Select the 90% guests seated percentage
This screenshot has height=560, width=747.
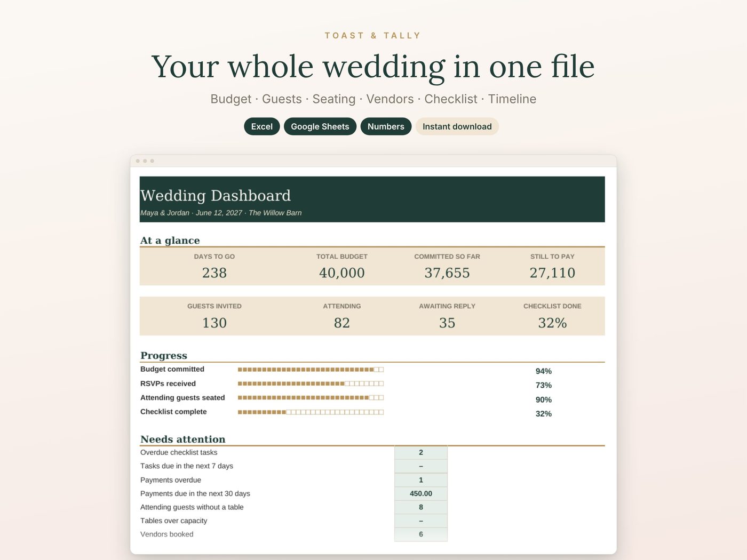pyautogui.click(x=544, y=399)
